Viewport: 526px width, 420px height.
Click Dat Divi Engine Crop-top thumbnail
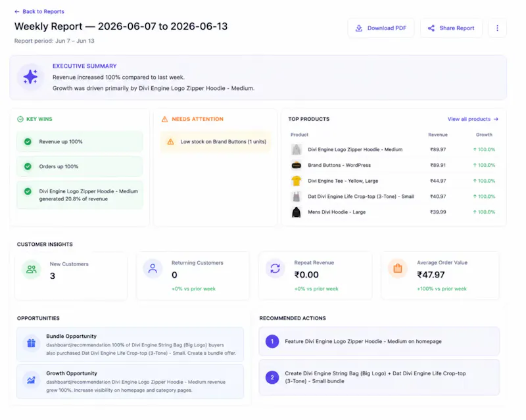coord(297,197)
